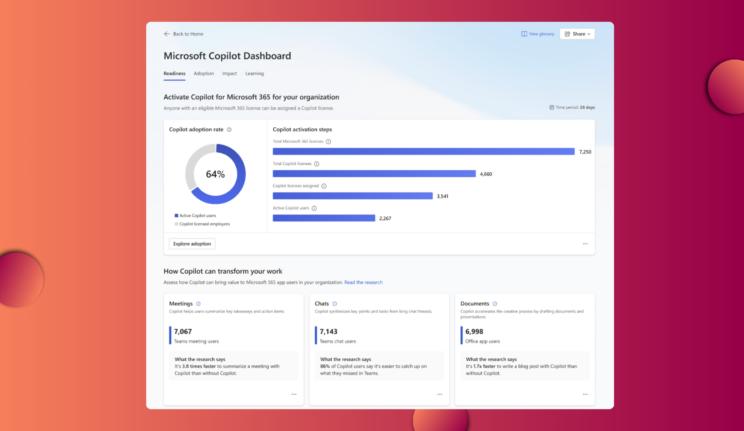Click the 7,143 Teams chat users figure
This screenshot has width=744, height=431.
(328, 332)
